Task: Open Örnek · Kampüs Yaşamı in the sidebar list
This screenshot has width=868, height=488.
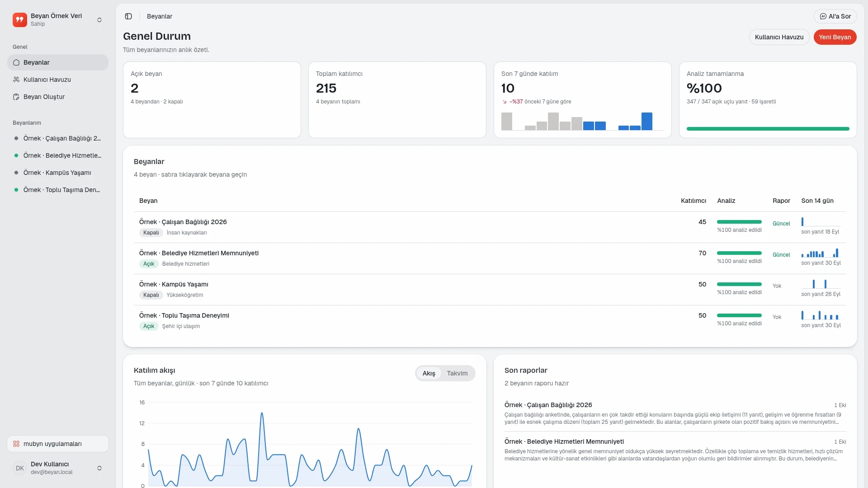Action: coord(58,173)
